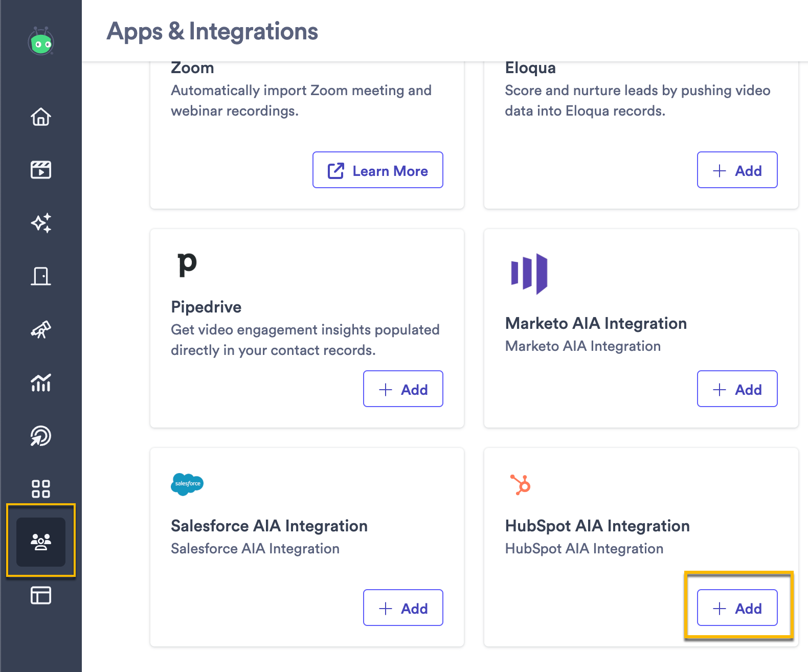Click the Apps & Integrations heading

(212, 31)
